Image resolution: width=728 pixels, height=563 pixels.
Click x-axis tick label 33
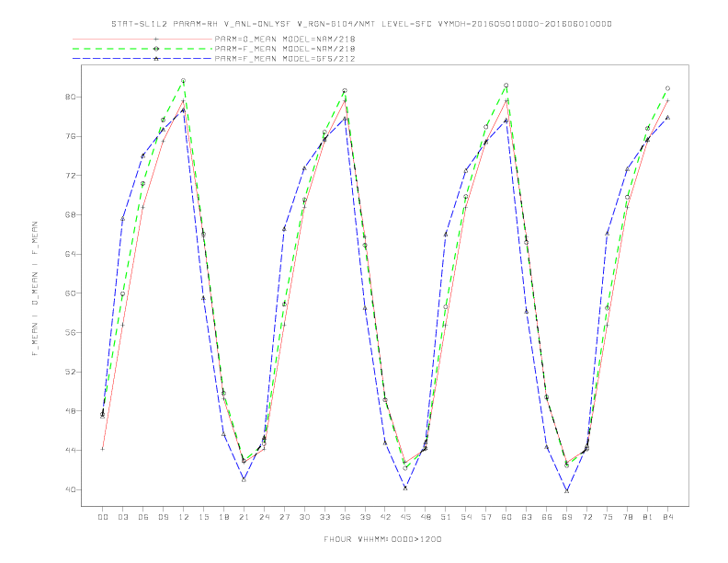point(324,517)
